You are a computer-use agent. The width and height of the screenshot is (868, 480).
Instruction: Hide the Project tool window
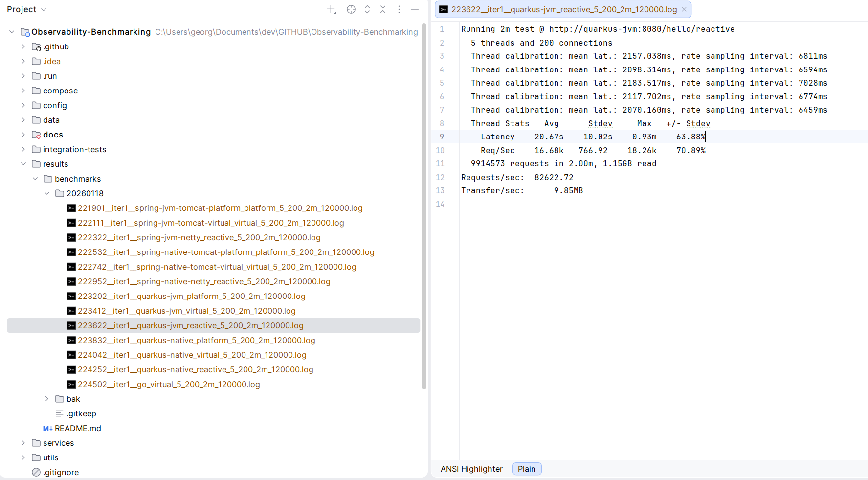click(x=415, y=9)
